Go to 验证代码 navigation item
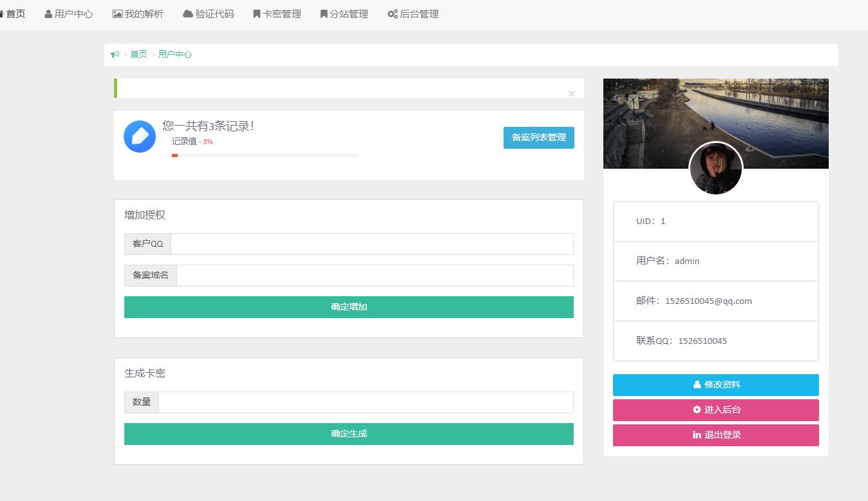This screenshot has height=501, width=868. point(209,14)
